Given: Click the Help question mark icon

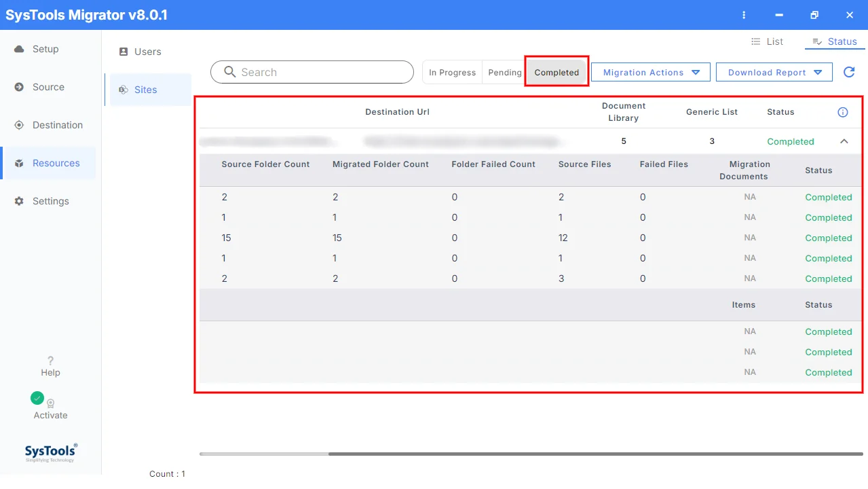Looking at the screenshot, I should [x=50, y=361].
